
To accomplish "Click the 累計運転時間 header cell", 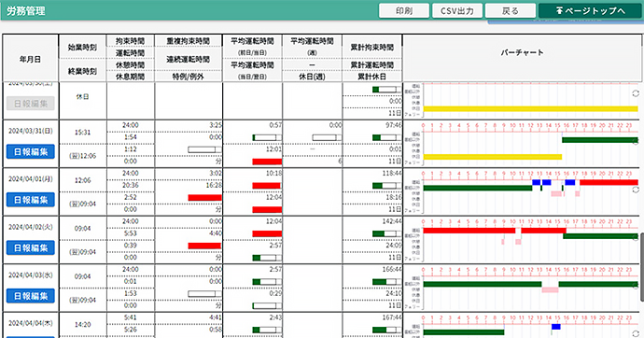I will (x=372, y=64).
